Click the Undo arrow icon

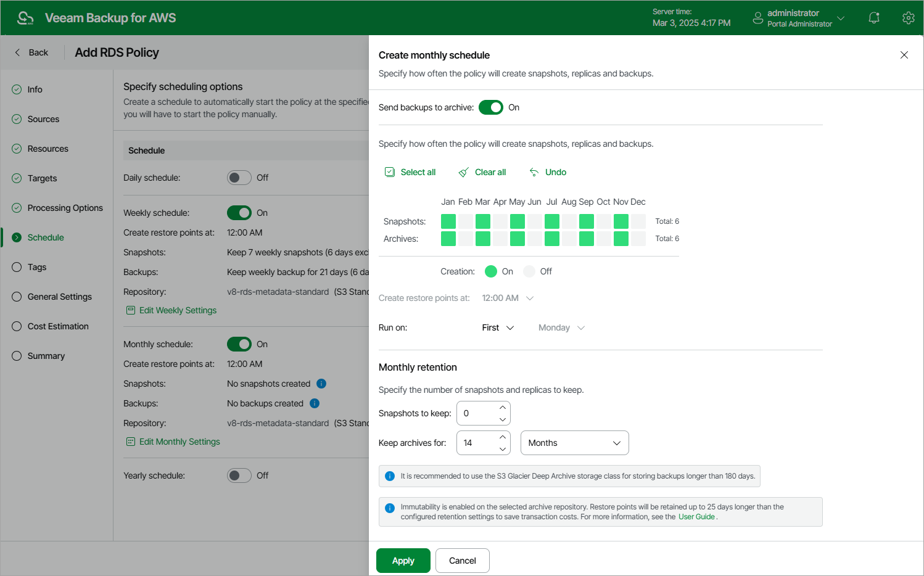534,172
